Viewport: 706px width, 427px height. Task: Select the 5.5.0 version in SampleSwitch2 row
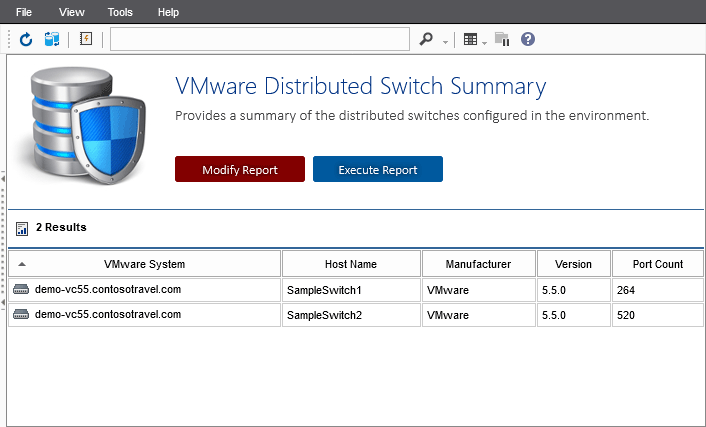(574, 315)
